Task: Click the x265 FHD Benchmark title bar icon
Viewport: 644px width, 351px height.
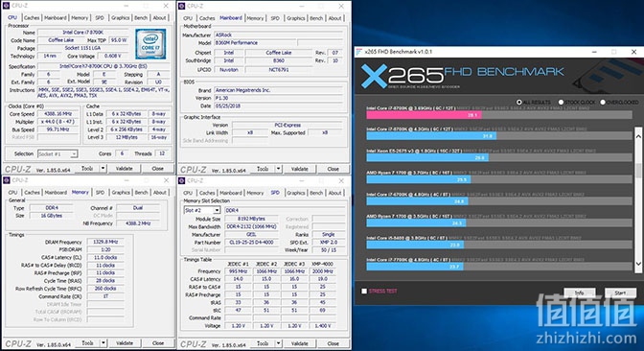Action: click(359, 52)
